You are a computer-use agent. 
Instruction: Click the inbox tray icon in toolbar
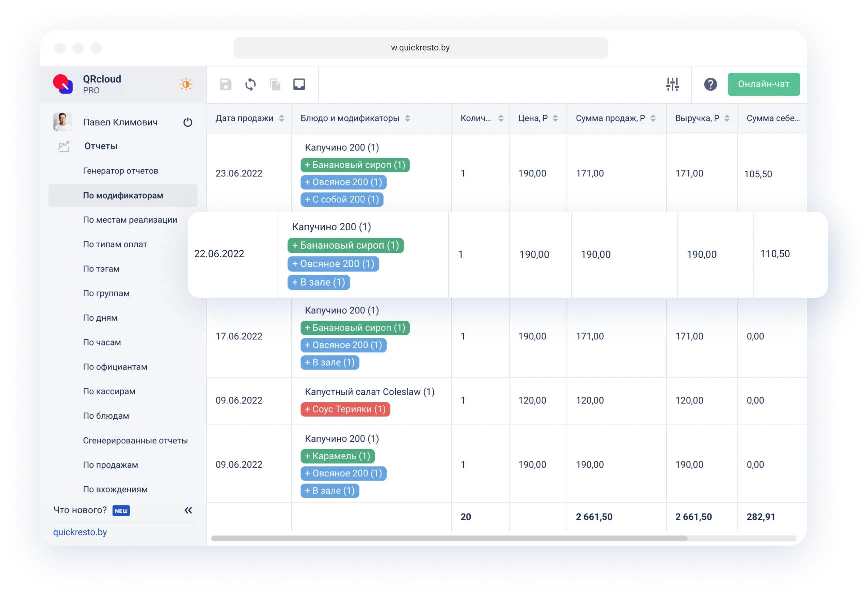pos(299,84)
